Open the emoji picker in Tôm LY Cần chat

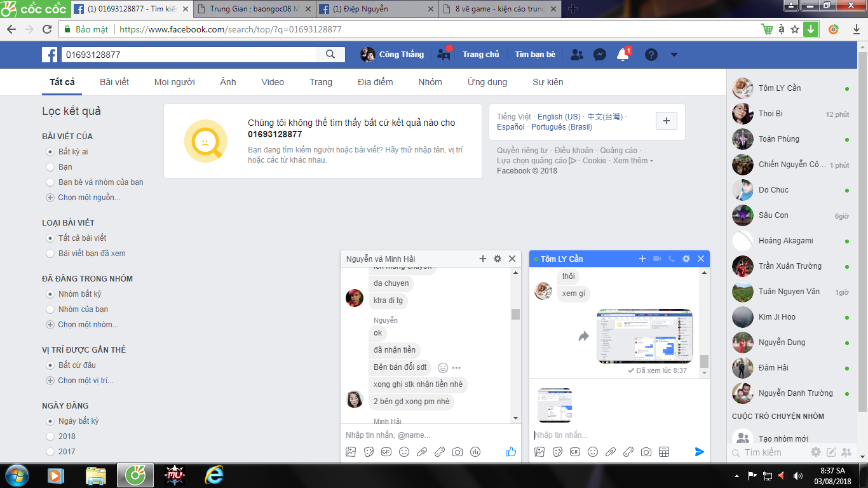click(592, 452)
